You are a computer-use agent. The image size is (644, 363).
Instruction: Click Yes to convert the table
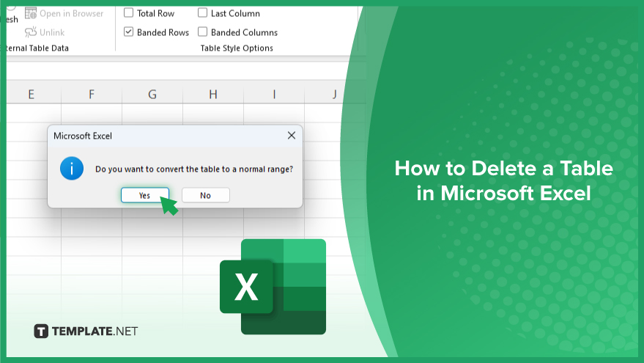[144, 195]
